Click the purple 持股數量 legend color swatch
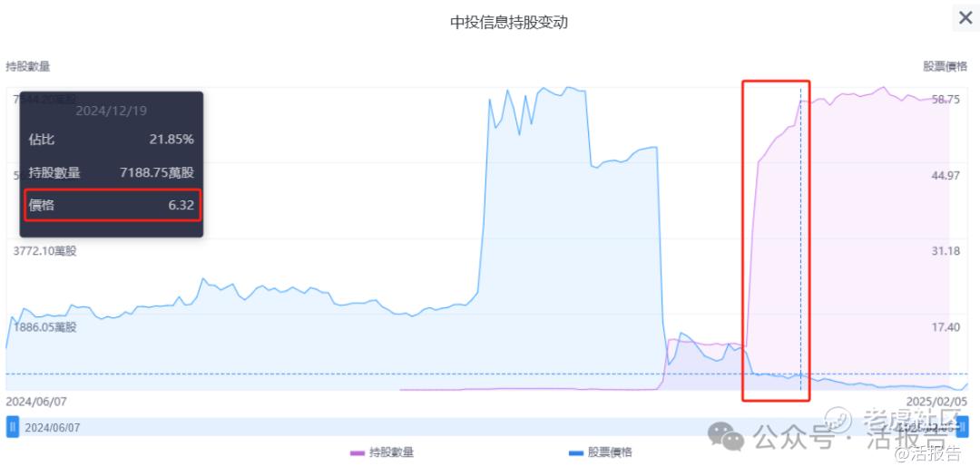 [358, 452]
